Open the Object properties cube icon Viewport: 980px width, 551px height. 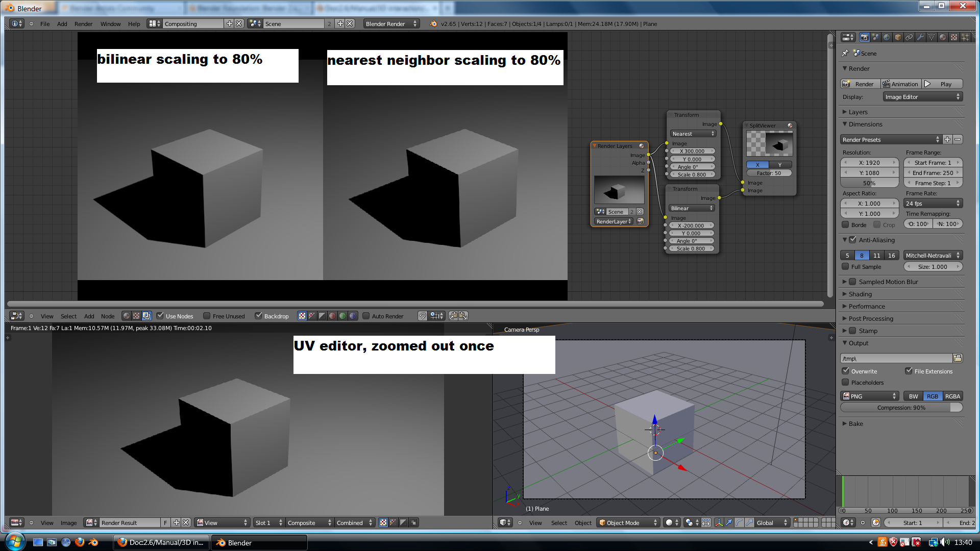pos(898,37)
